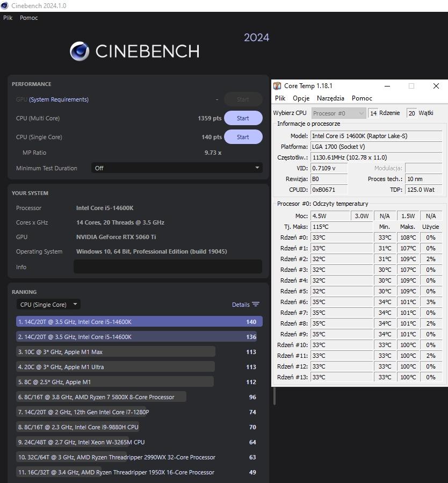Click the Cinebench sphere logo

[80, 51]
